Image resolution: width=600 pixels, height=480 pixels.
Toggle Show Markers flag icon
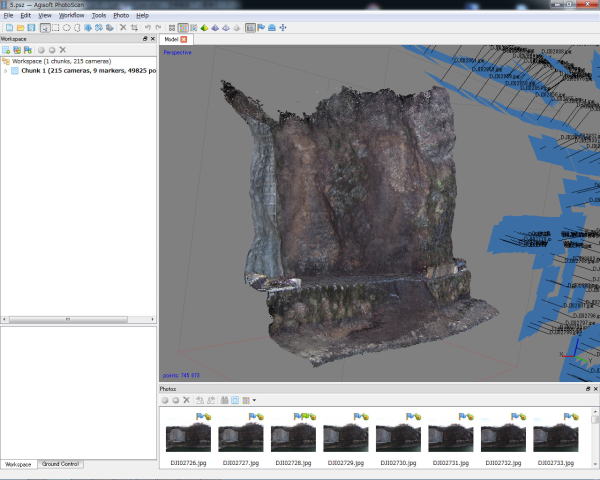click(x=261, y=28)
